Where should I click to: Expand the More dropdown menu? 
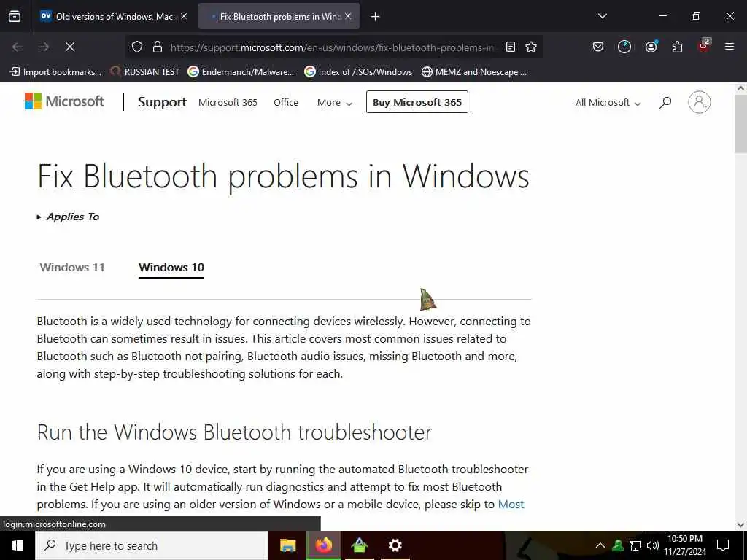[334, 102]
